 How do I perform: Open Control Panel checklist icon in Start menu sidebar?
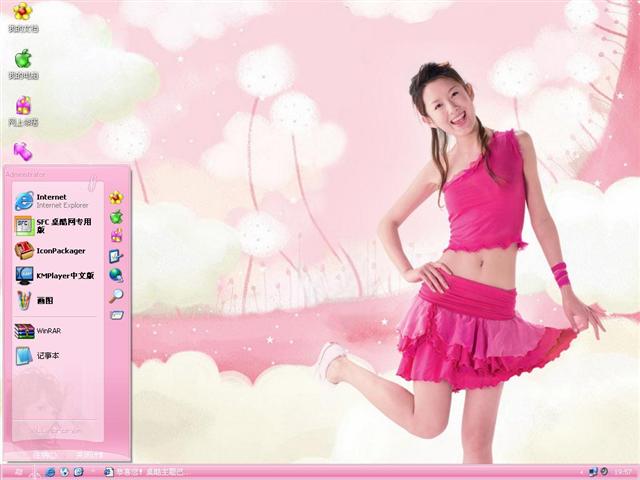(x=116, y=256)
